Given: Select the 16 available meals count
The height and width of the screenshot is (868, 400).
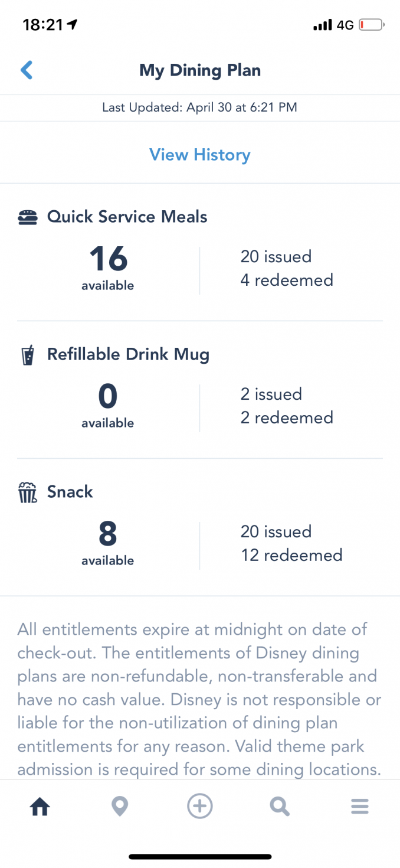Looking at the screenshot, I should click(108, 267).
